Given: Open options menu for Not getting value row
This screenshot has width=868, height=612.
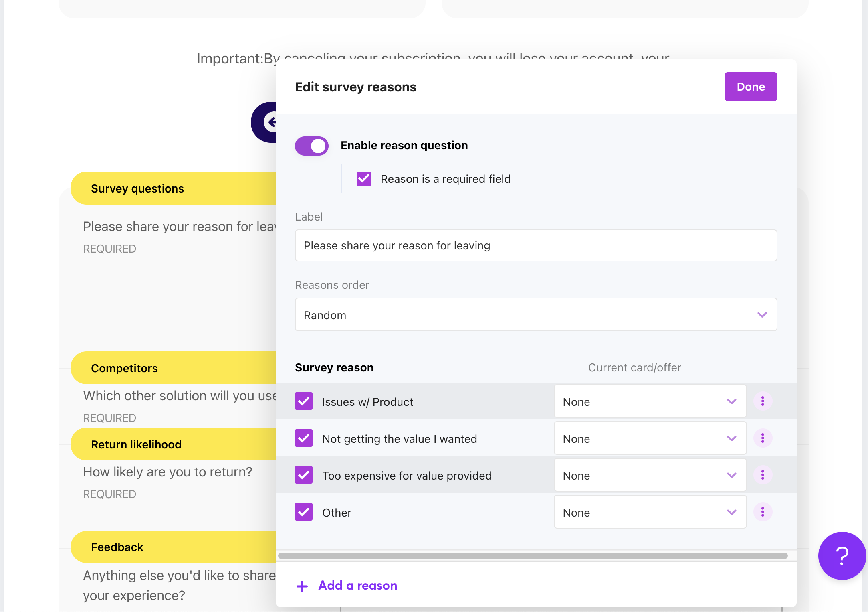Looking at the screenshot, I should (x=763, y=438).
